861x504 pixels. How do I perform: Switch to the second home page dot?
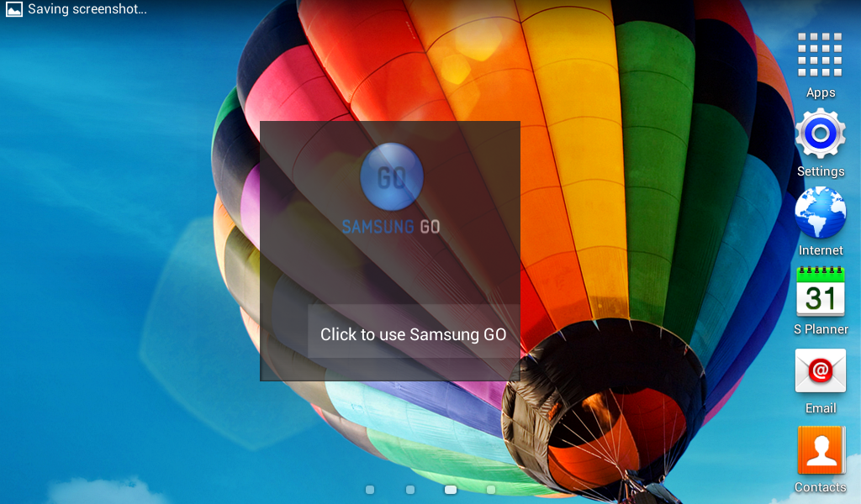click(410, 490)
